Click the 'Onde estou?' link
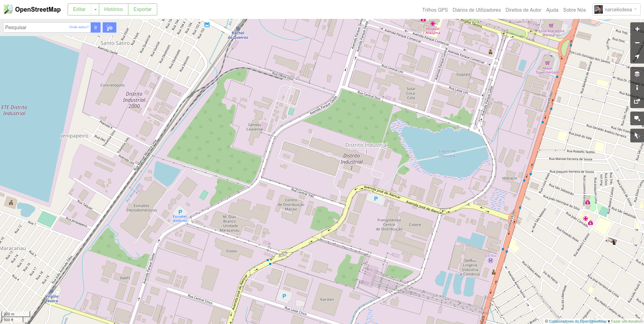 pos(79,27)
